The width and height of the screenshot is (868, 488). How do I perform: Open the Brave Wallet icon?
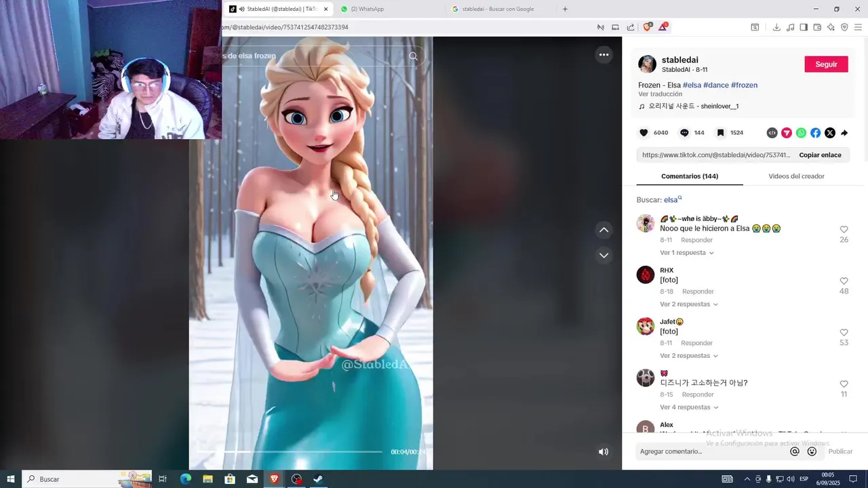817,27
